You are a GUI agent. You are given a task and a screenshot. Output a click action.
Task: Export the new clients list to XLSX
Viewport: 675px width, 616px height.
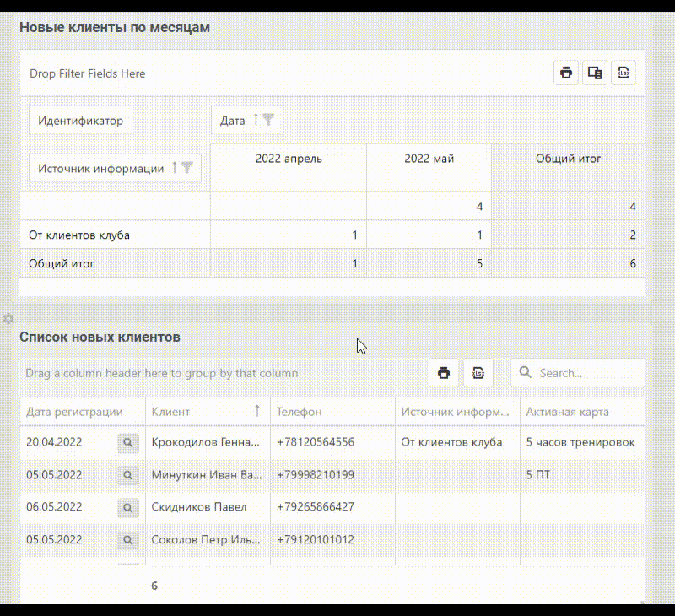(x=478, y=373)
